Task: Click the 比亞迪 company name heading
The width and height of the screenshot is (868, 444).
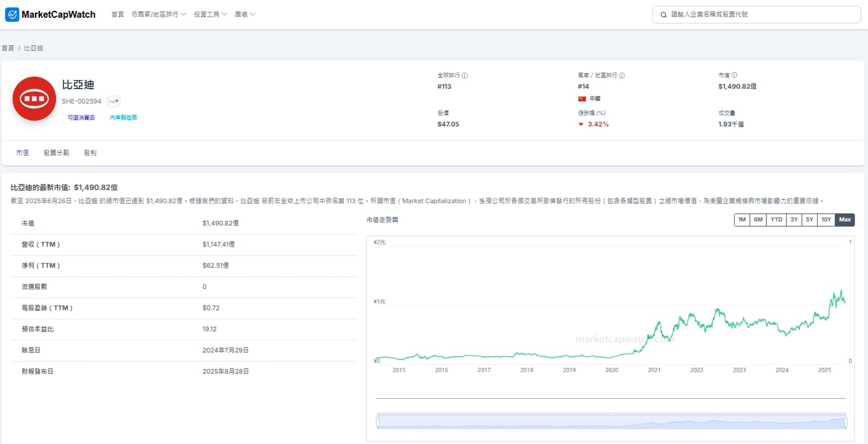Action: (x=78, y=85)
